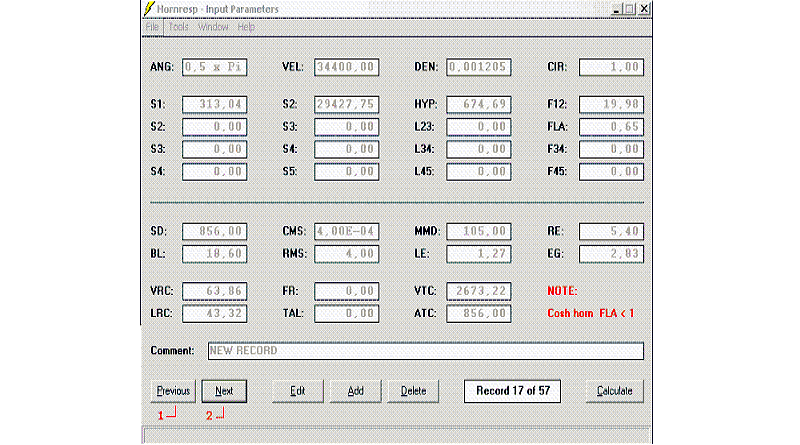The height and width of the screenshot is (445, 800).
Task: Go to the Next record
Action: pos(224,391)
